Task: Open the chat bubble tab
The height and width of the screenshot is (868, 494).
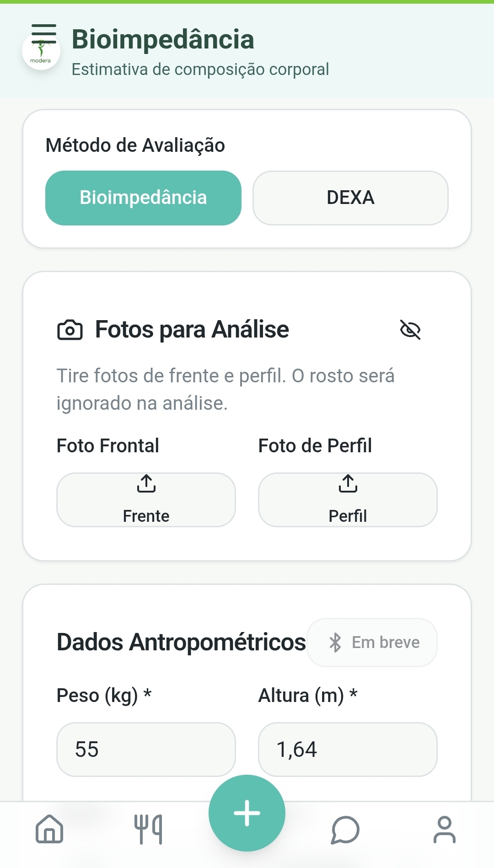Action: [345, 830]
